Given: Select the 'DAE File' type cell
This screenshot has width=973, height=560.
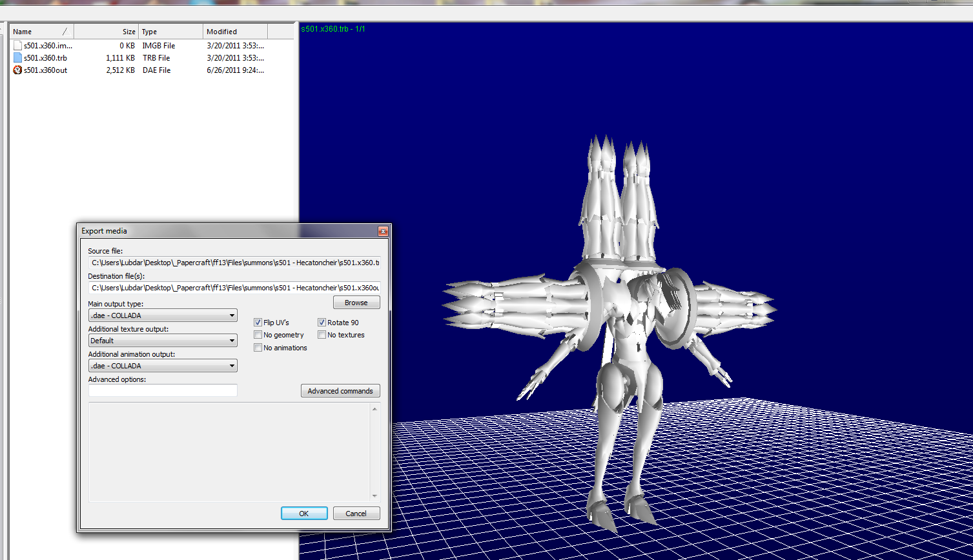Looking at the screenshot, I should click(156, 70).
